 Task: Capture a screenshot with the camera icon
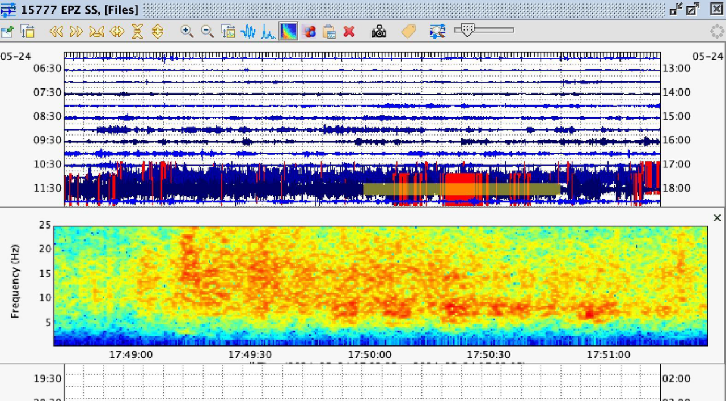(379, 31)
